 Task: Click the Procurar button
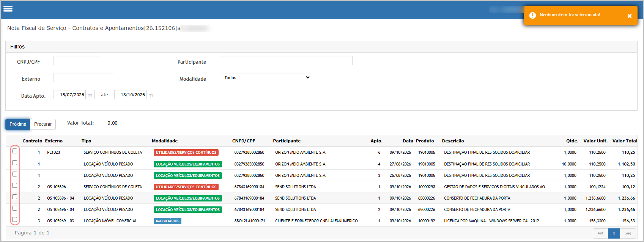43,124
